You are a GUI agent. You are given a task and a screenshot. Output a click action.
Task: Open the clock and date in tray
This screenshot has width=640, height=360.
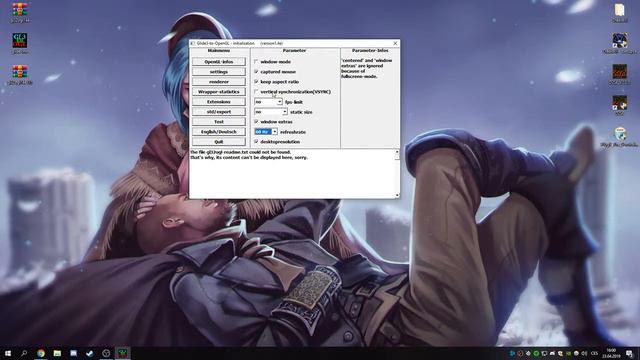pyautogui.click(x=611, y=353)
